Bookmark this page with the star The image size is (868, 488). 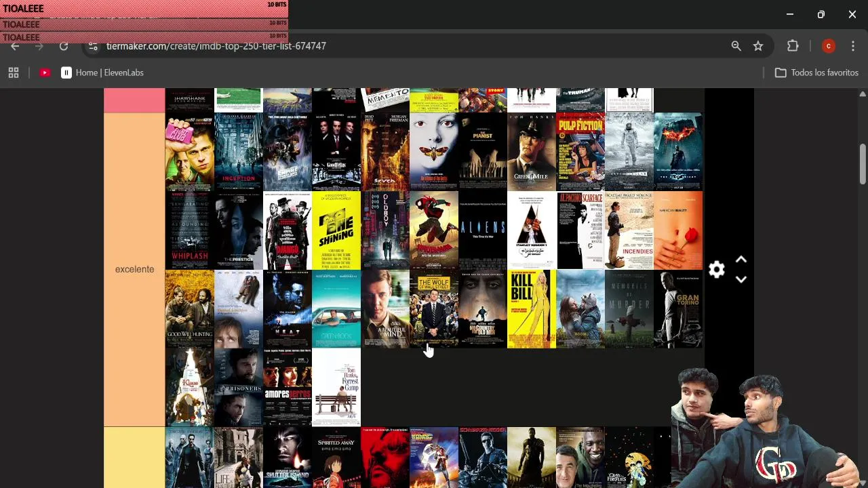[x=758, y=46]
